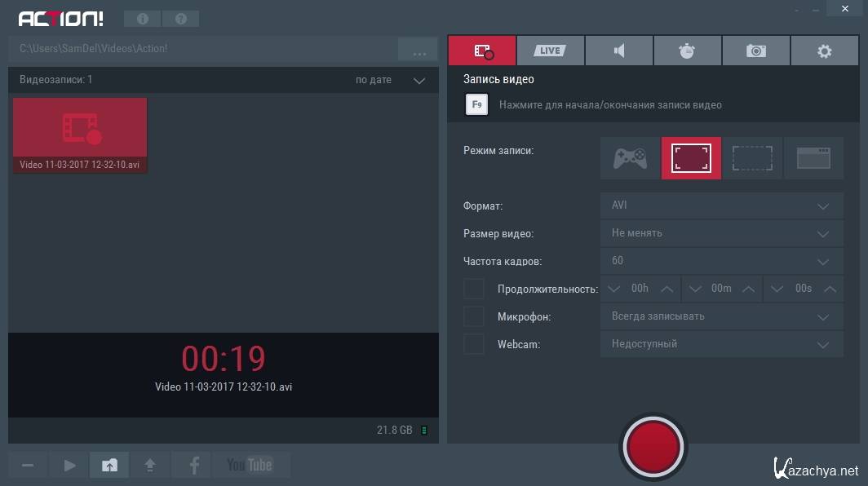Expand the Размер видео dropdown

pos(721,233)
